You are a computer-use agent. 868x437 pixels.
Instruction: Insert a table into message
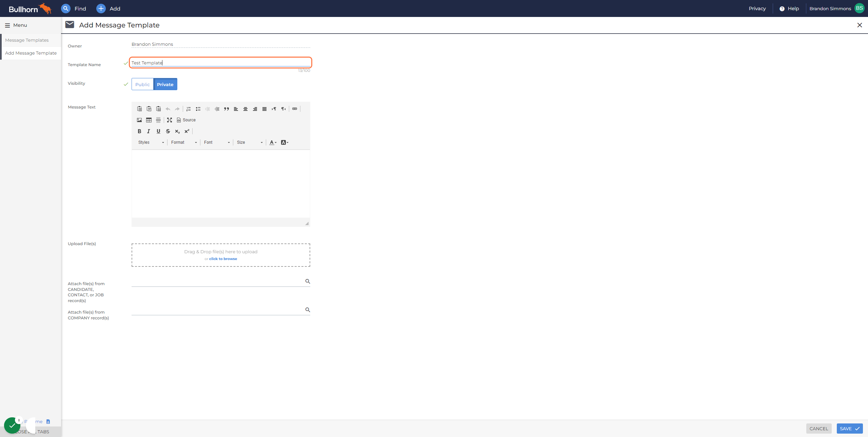point(149,120)
